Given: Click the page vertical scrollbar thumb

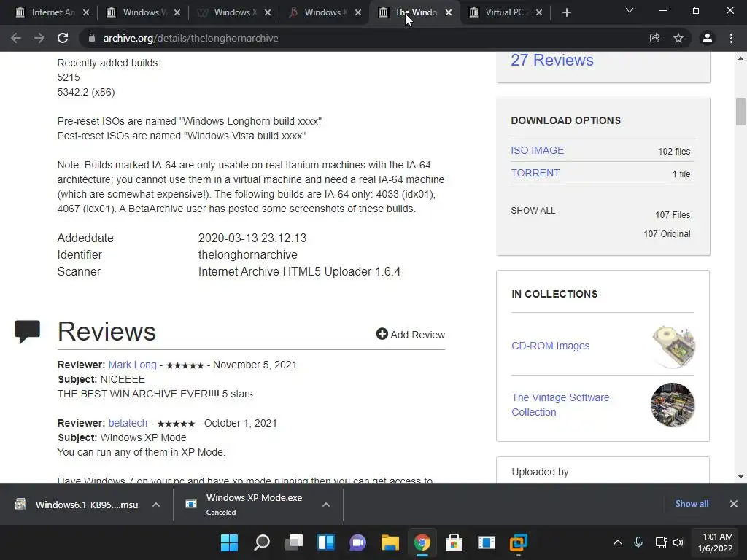Looking at the screenshot, I should [x=740, y=112].
